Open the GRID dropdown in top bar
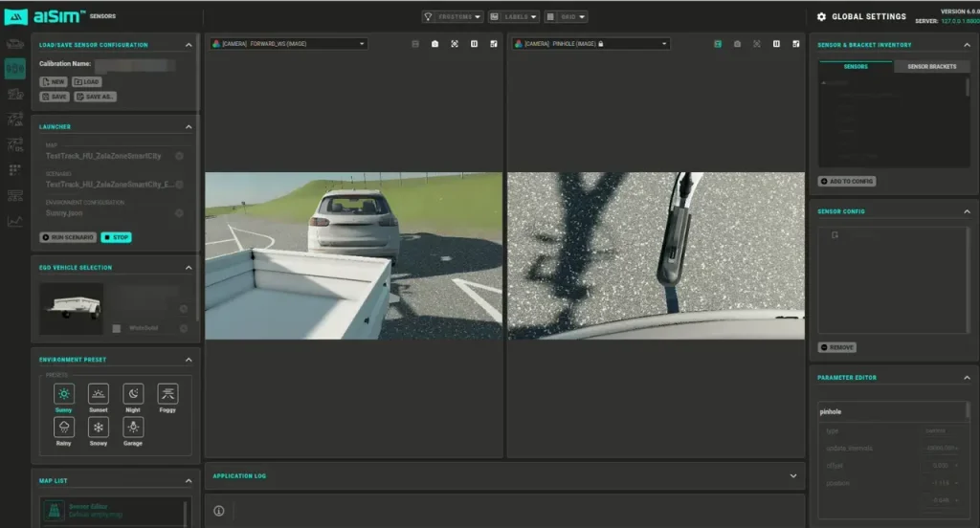The image size is (980, 528). click(x=566, y=17)
